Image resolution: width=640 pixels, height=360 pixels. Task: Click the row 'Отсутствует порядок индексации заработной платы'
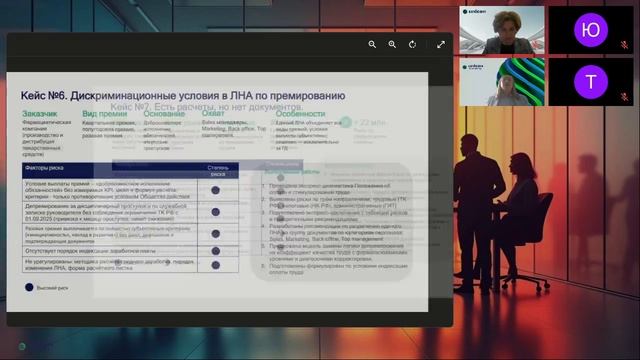pyautogui.click(x=130, y=251)
